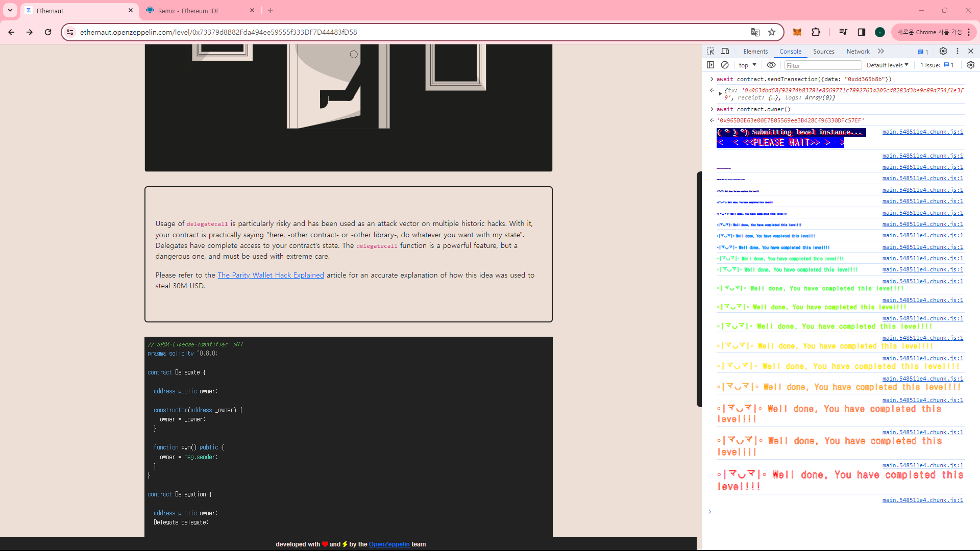Open the issues badge in the DevTools tab bar

(x=923, y=52)
